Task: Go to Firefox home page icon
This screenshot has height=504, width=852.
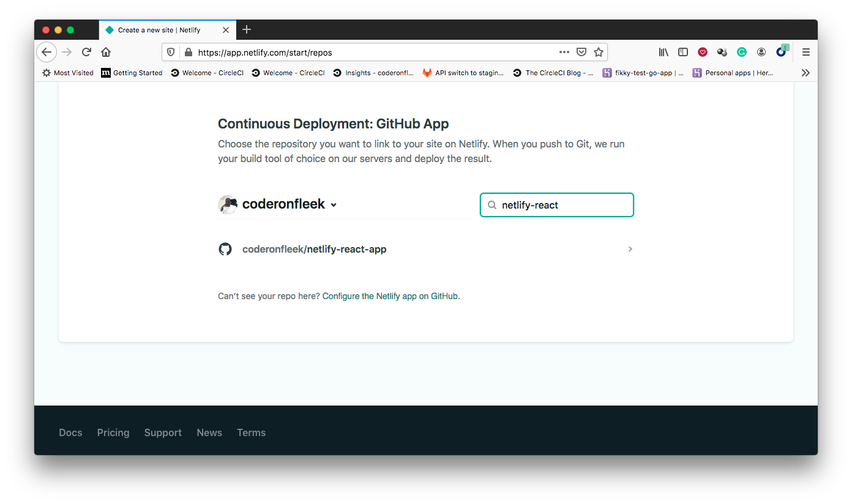Action: pos(106,52)
